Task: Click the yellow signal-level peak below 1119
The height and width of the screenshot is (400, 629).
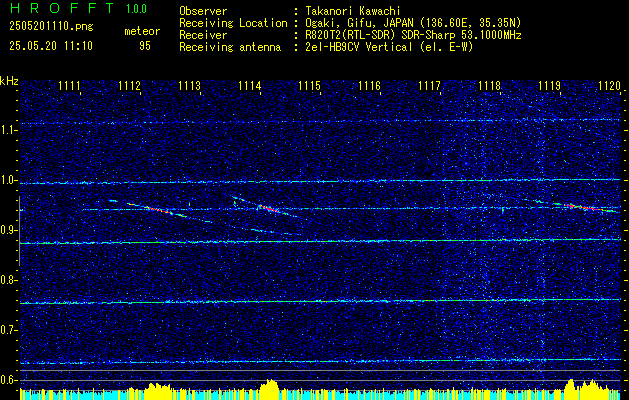Action: (x=588, y=389)
